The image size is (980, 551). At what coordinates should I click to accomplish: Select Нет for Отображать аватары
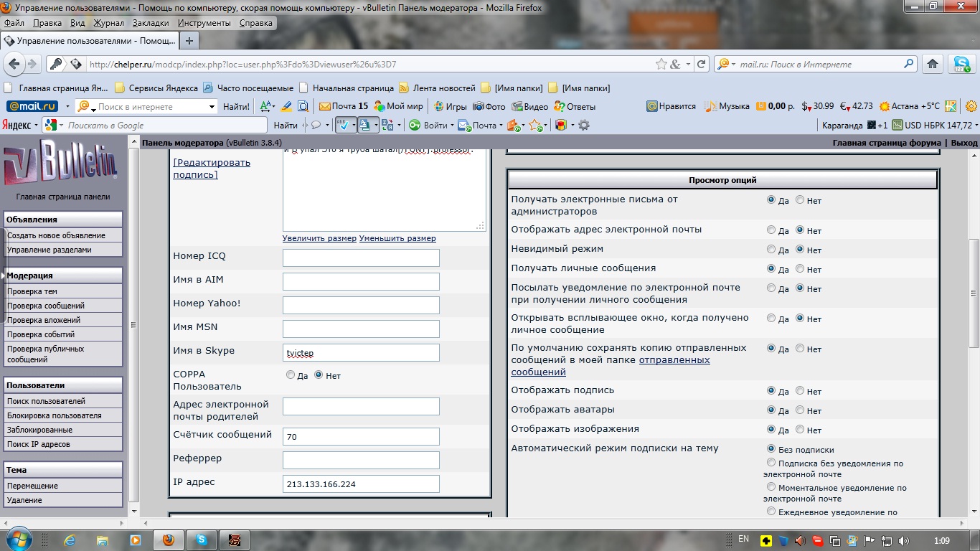[x=800, y=410]
